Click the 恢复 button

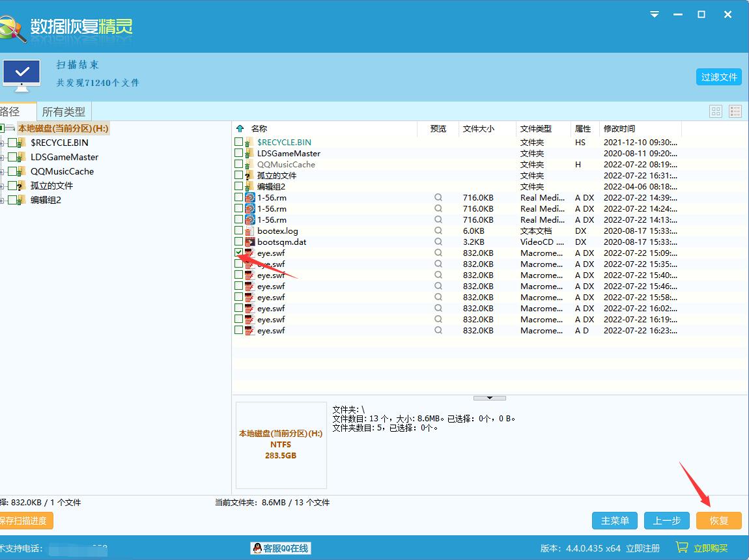718,520
